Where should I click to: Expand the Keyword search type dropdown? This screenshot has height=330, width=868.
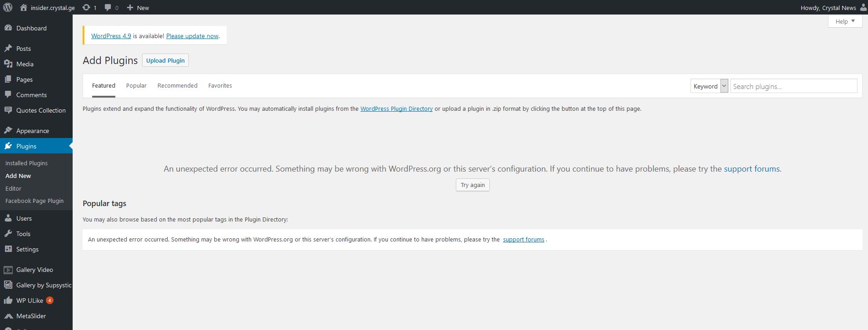709,86
